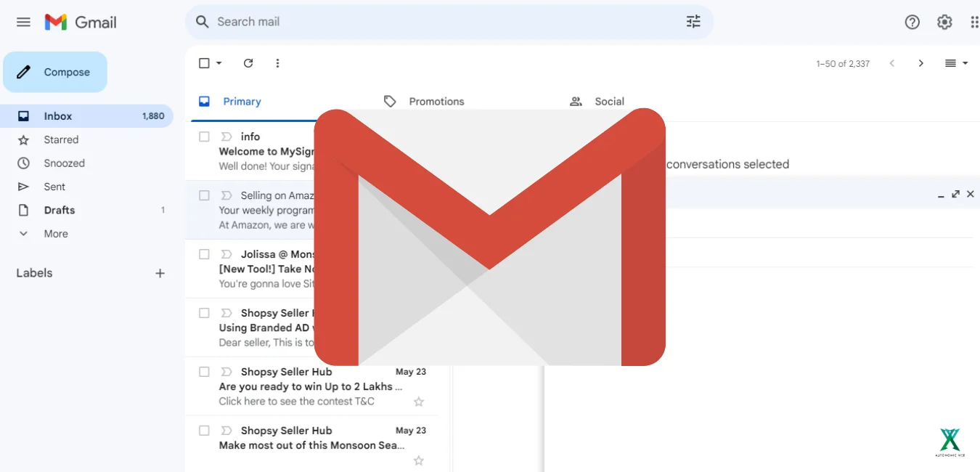Star the 'Make most out of this Monsoon' email
This screenshot has width=980, height=472.
419,460
